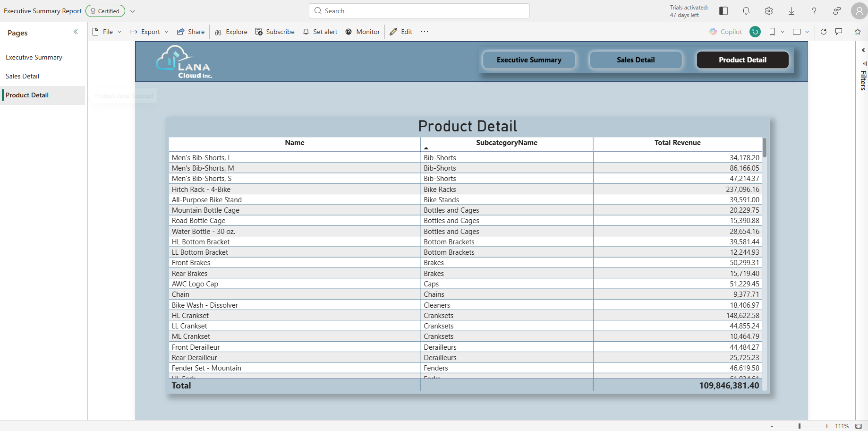Expand view mode dropdown chevron
Screen dimensions: 868x431
click(x=807, y=32)
